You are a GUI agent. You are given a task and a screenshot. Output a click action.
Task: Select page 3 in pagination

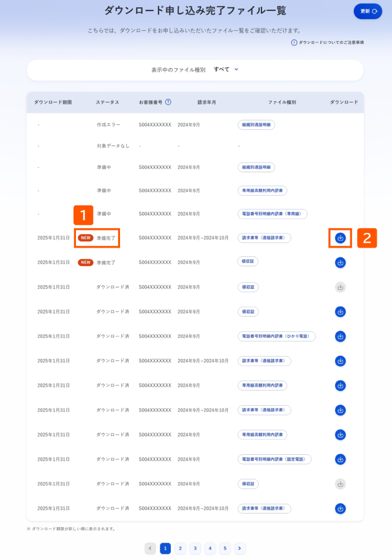click(x=195, y=549)
